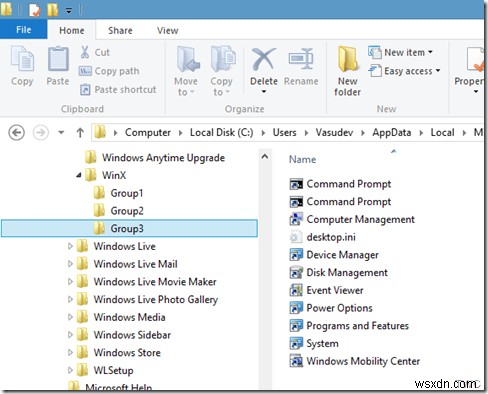Open the Delete options arrow
Image resolution: width=488 pixels, height=394 pixels.
pyautogui.click(x=264, y=92)
